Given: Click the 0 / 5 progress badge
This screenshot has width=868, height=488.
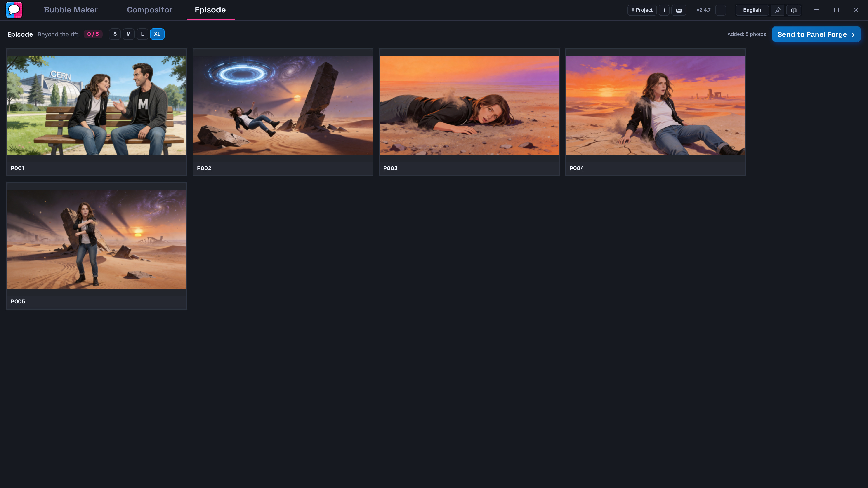Looking at the screenshot, I should (93, 34).
